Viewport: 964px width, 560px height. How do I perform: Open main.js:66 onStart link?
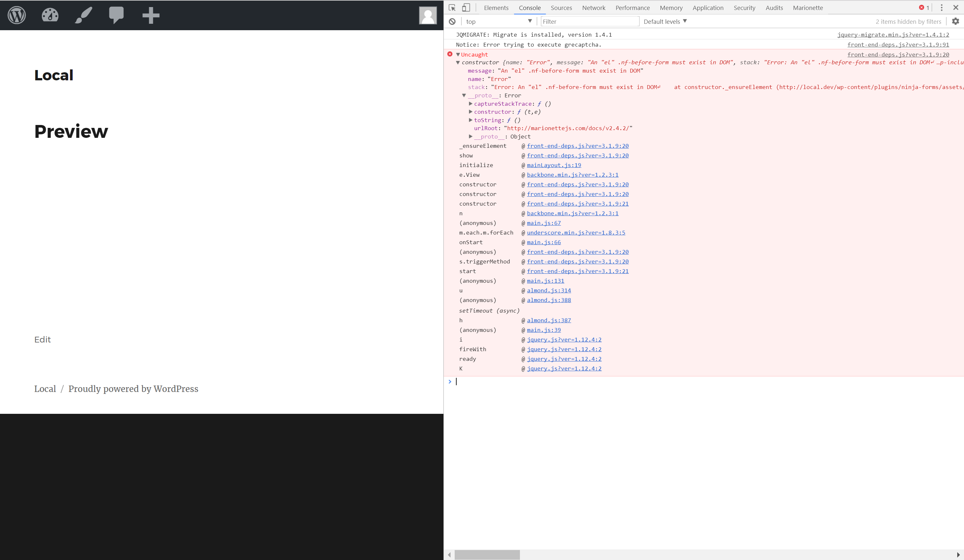point(544,242)
